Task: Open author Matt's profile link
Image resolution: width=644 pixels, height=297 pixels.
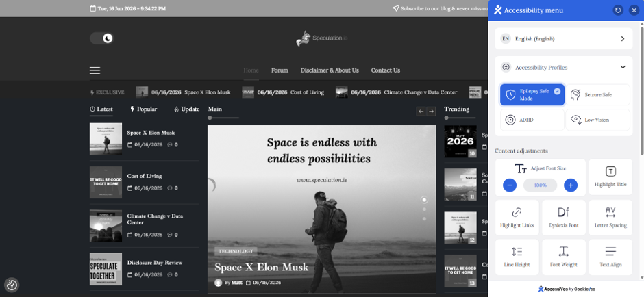Action: [x=236, y=283]
